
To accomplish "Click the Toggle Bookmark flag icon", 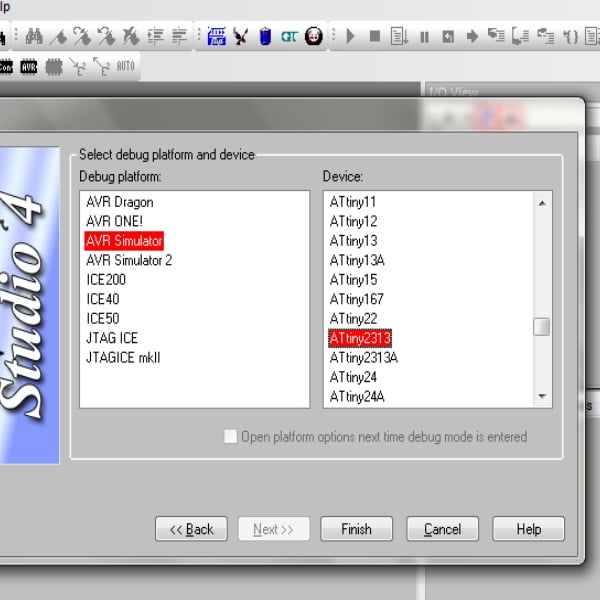I will [58, 37].
